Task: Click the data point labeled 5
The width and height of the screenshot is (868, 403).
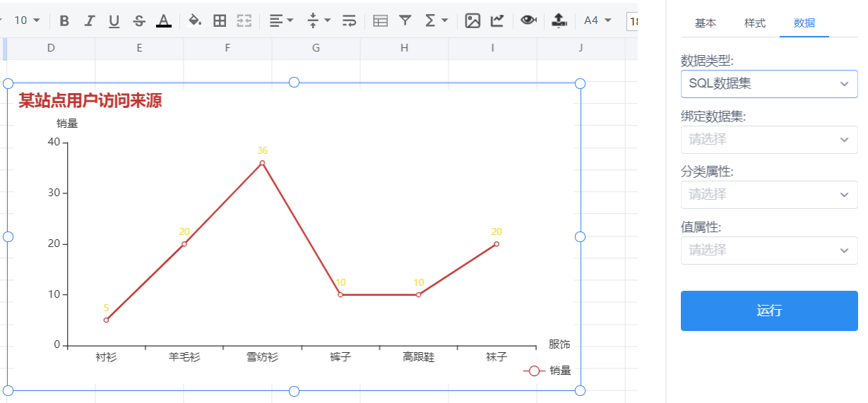Action: click(x=106, y=320)
